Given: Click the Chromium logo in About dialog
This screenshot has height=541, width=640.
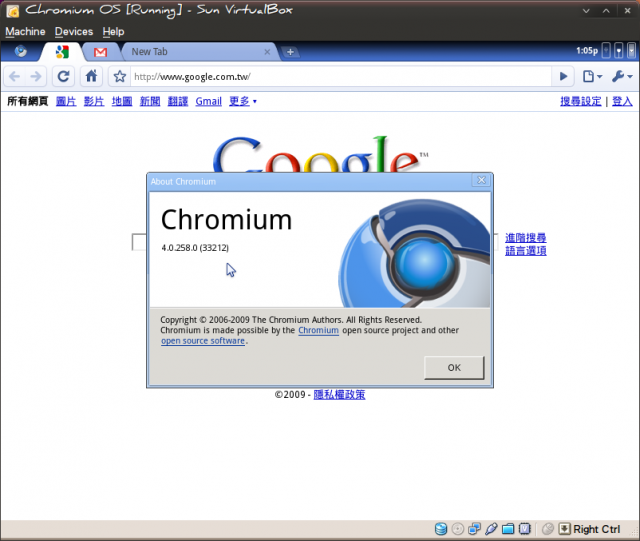Looking at the screenshot, I should pos(414,253).
